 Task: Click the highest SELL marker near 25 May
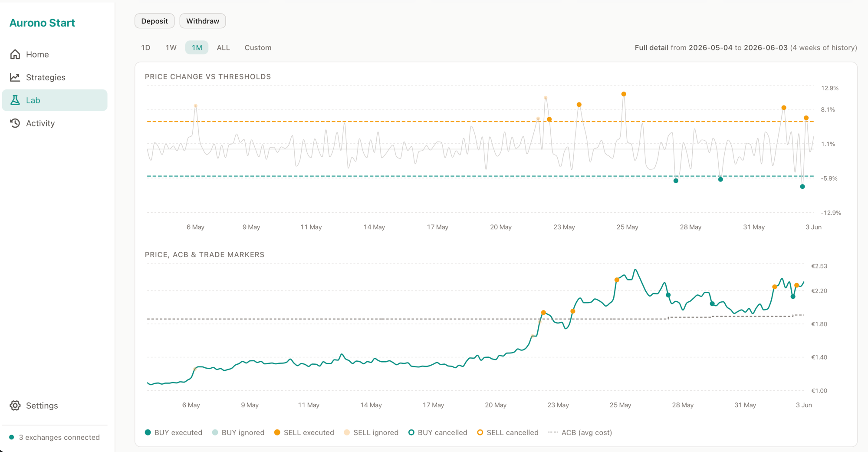(x=624, y=94)
